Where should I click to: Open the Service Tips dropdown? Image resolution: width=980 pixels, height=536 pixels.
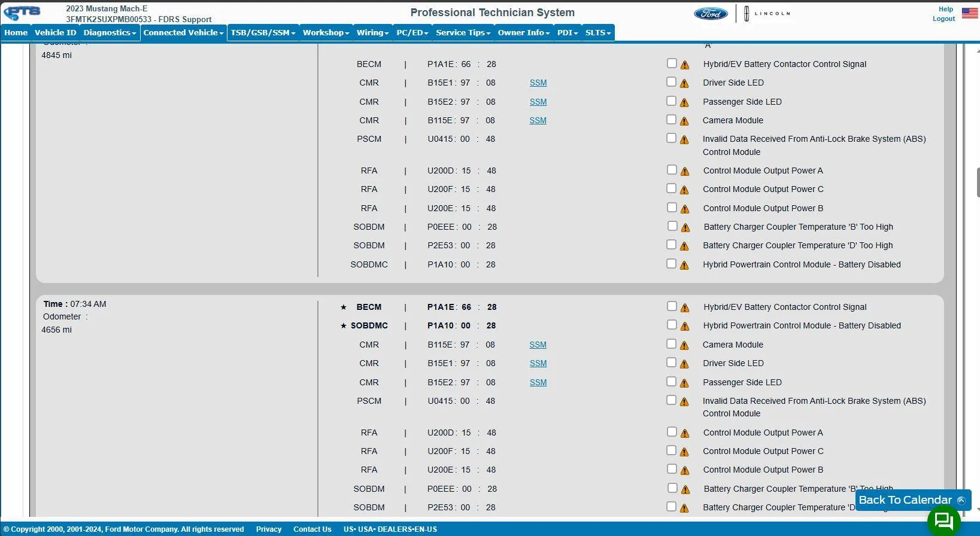(x=463, y=33)
